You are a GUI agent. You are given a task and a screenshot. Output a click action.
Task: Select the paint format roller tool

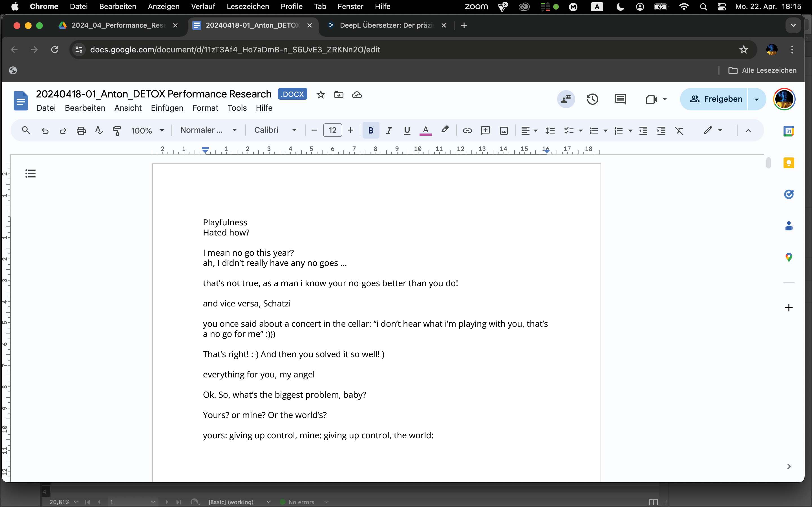pos(117,130)
